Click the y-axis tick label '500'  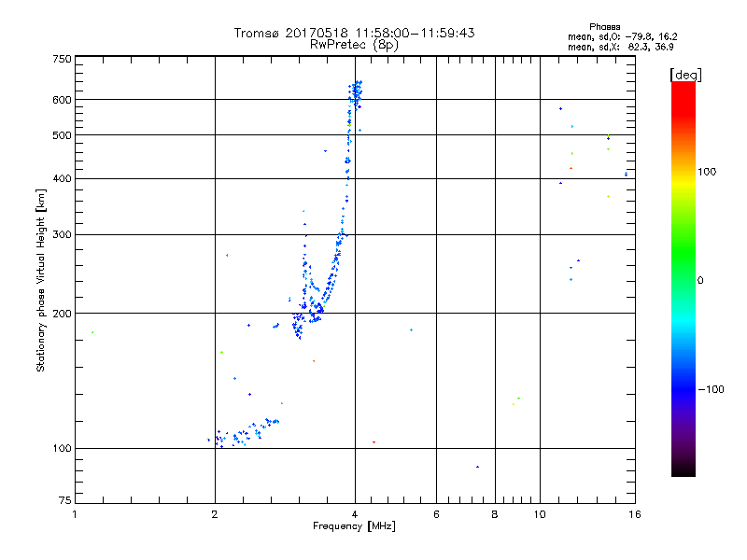(62, 135)
